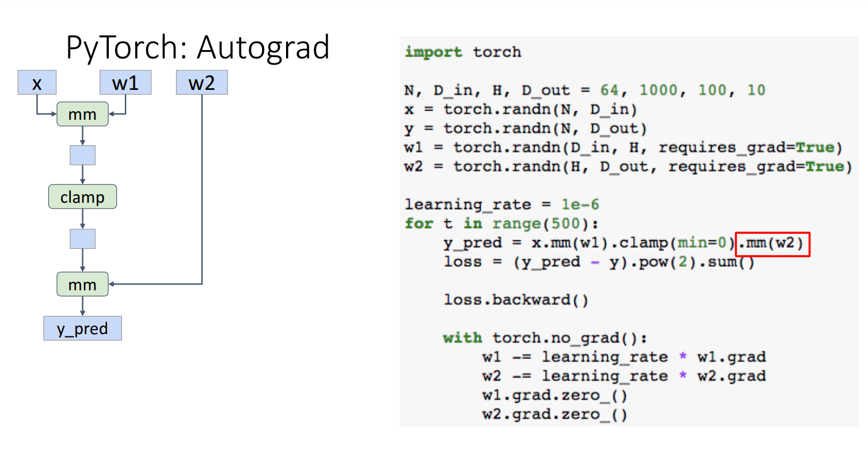This screenshot has height=454, width=868.
Task: Click the line "for t in range(500):"
Action: (x=502, y=224)
